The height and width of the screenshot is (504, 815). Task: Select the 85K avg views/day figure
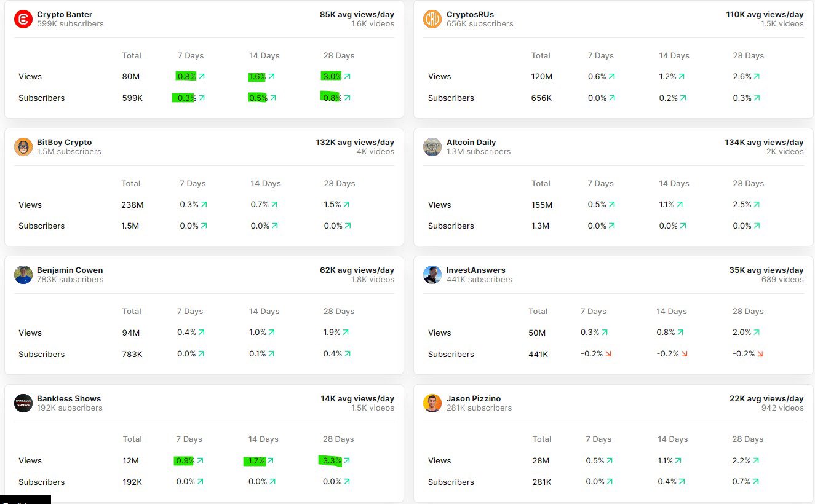coord(357,15)
